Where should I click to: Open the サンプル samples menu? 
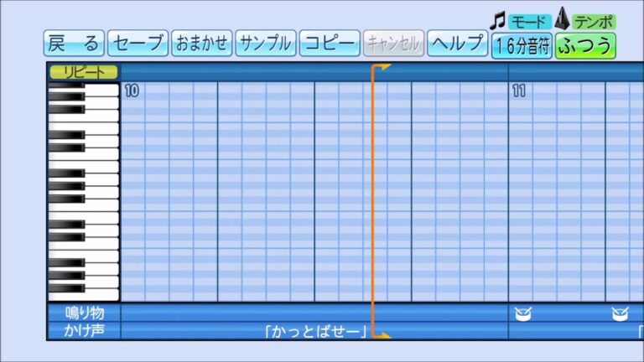click(265, 43)
